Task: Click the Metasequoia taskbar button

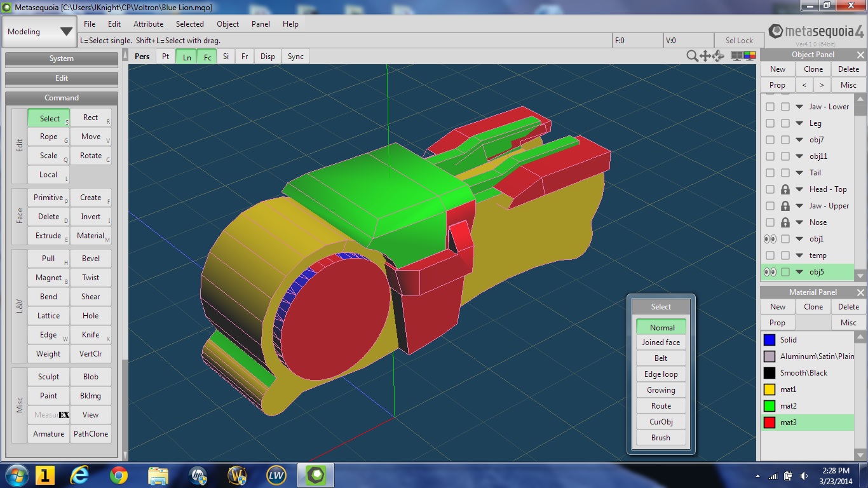Action: (316, 475)
